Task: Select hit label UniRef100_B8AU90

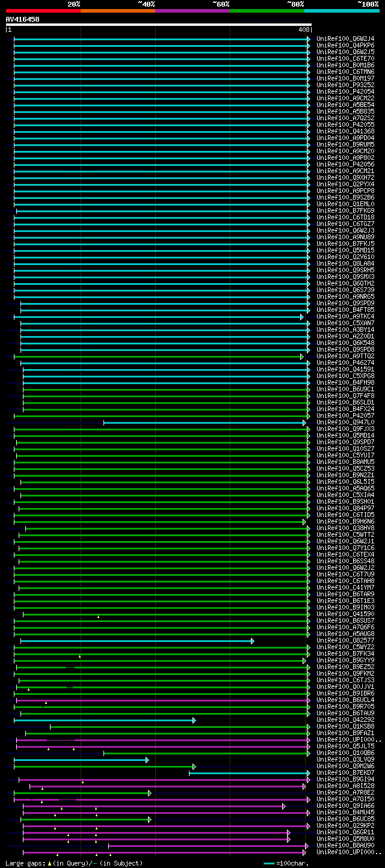Action: (345, 846)
